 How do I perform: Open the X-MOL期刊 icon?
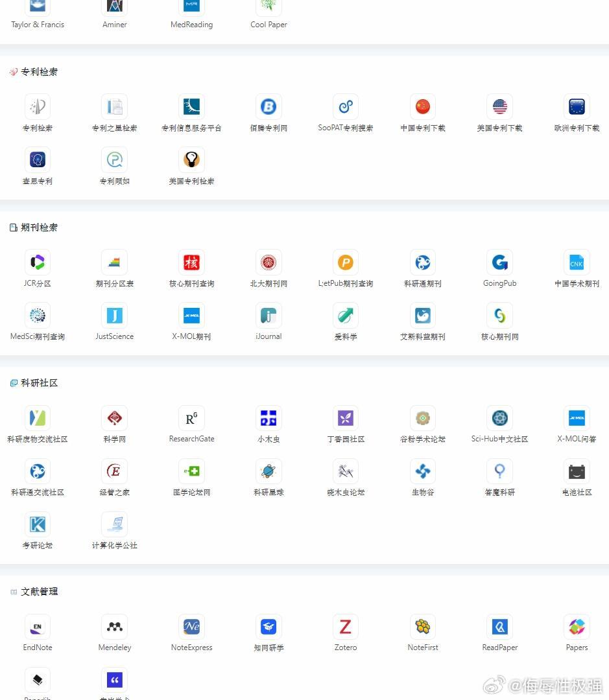coord(192,315)
